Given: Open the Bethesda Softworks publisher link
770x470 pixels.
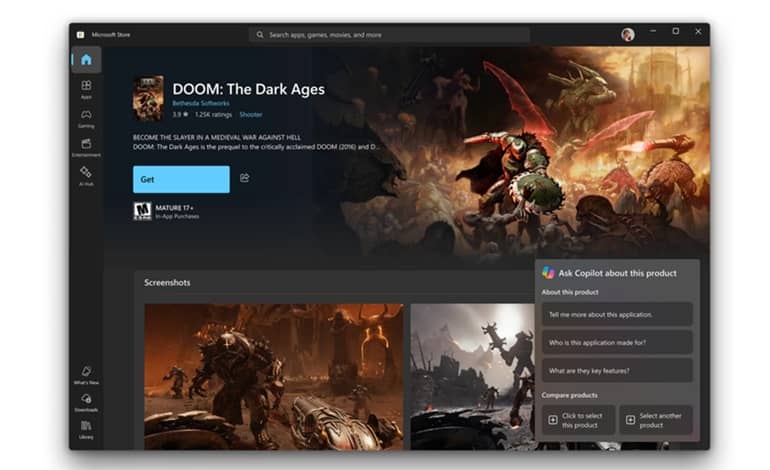Looking at the screenshot, I should tap(200, 103).
